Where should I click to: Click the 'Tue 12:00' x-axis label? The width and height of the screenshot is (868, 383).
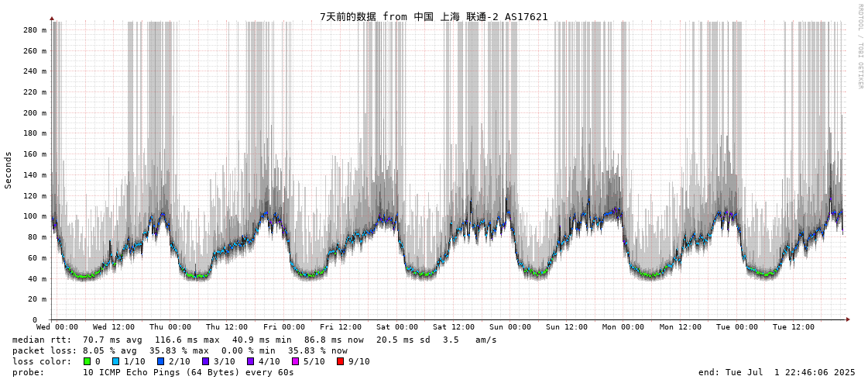pyautogui.click(x=793, y=327)
